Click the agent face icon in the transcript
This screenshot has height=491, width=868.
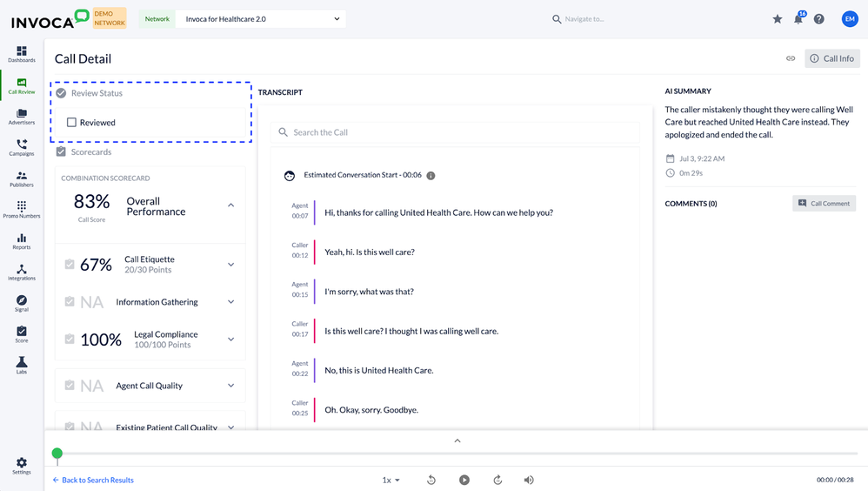290,176
